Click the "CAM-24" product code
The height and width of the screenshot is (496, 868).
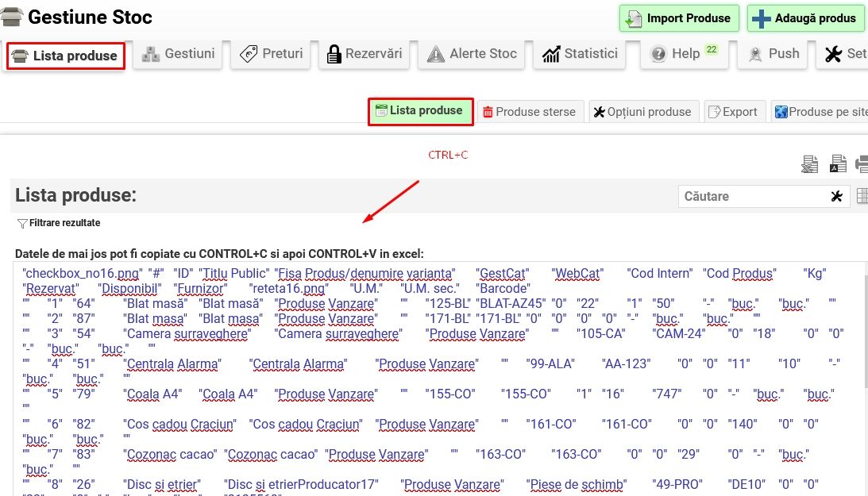[x=679, y=334]
